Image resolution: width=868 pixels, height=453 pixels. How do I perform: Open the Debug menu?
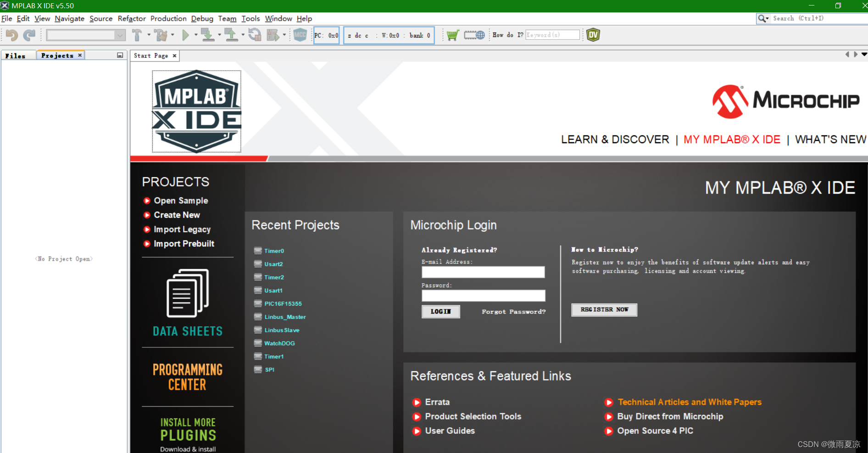pos(202,18)
